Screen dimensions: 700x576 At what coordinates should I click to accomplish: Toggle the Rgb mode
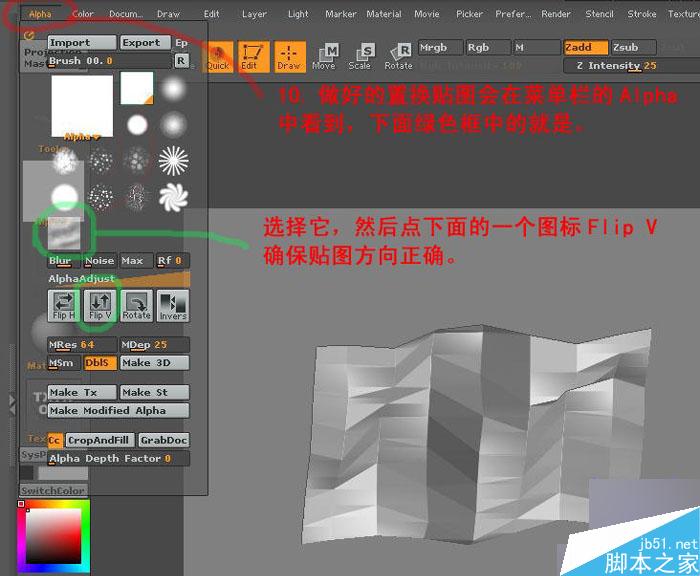tap(488, 47)
